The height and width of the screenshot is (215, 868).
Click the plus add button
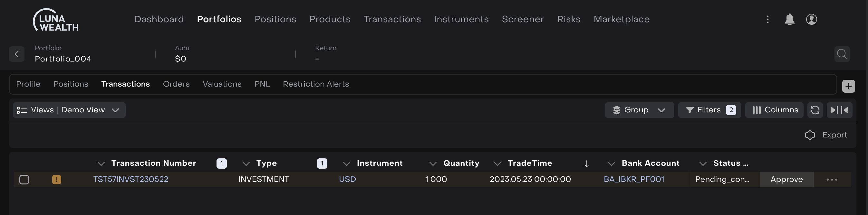pos(848,86)
